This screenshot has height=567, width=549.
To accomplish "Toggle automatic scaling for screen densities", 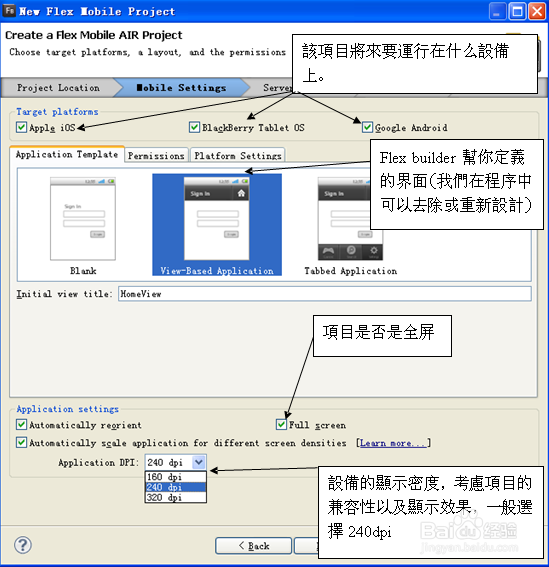I will (21, 443).
